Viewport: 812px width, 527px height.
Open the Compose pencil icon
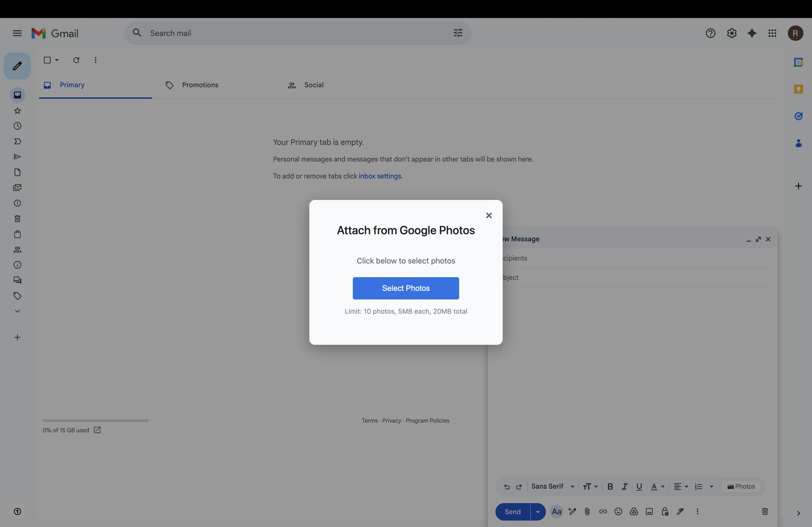pyautogui.click(x=17, y=66)
